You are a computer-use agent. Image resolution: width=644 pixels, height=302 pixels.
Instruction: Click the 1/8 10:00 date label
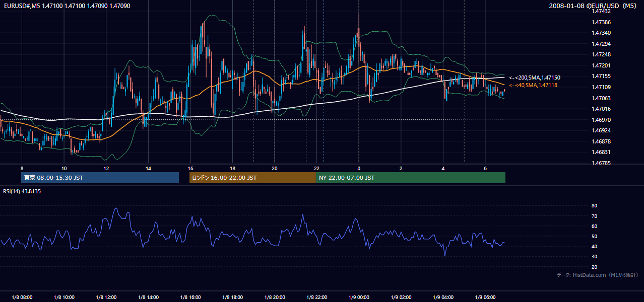coord(64,297)
